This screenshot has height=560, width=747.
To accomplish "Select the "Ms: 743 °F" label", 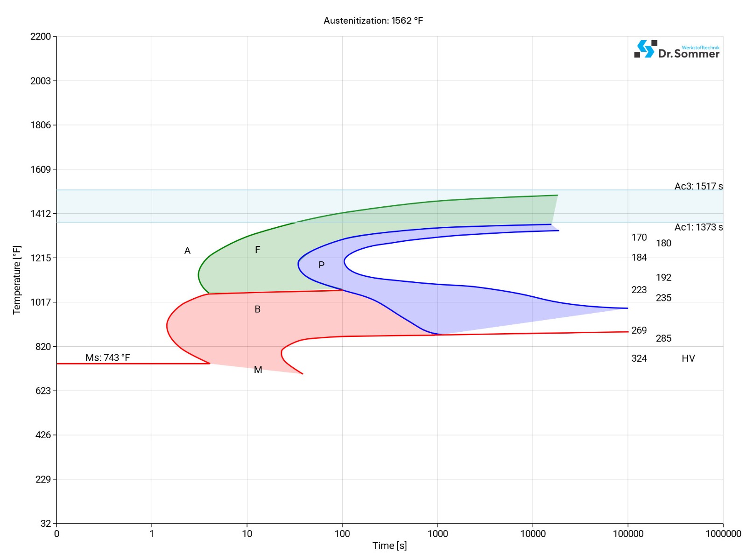I will (107, 357).
